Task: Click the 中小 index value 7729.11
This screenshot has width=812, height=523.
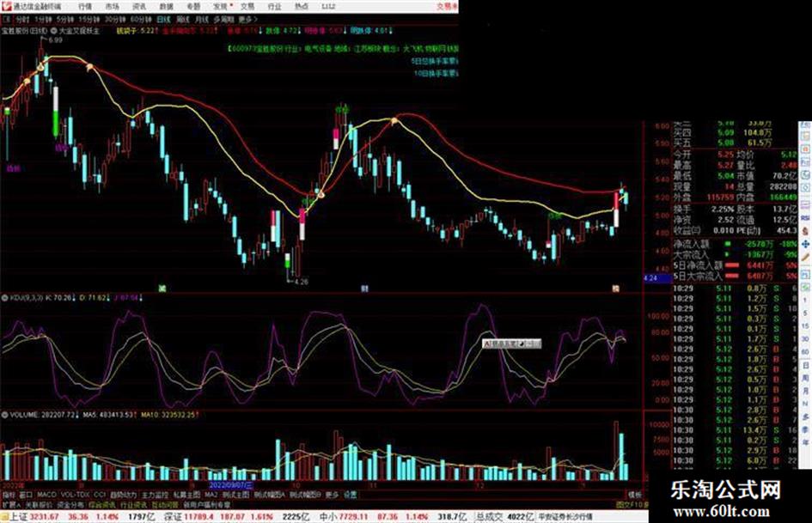Action: 353,517
